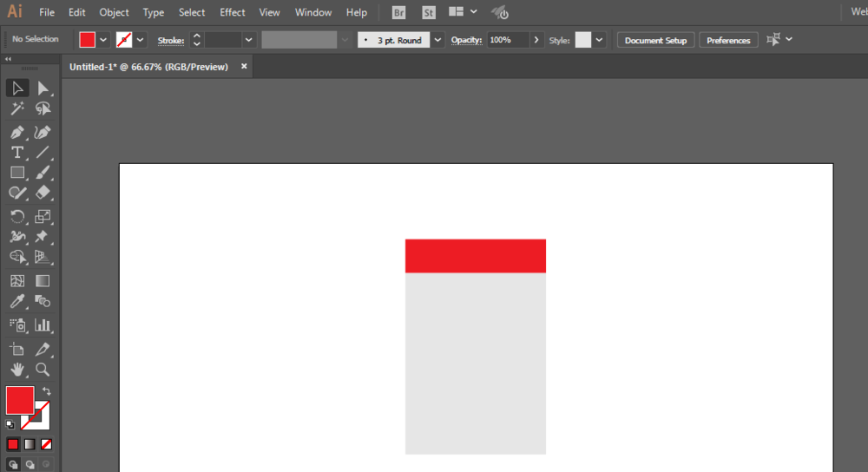Open Adobe Bridge via Br icon
This screenshot has width=868, height=472.
(x=398, y=13)
